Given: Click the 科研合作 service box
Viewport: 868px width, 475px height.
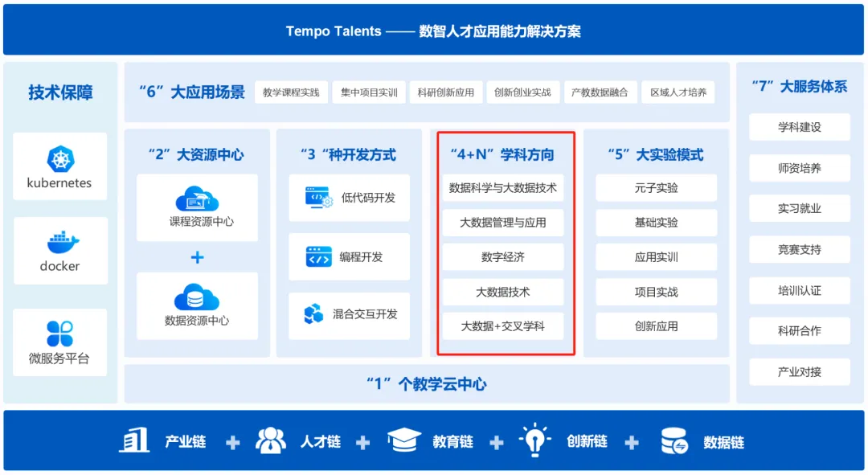Looking at the screenshot, I should tap(800, 331).
